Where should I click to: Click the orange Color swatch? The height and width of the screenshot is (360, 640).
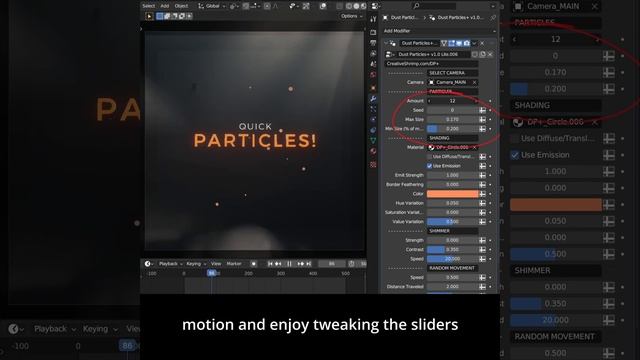click(452, 194)
